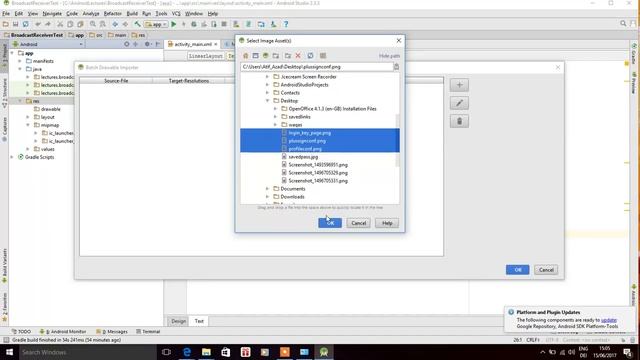Click Cancel in Select Image Asset dialog
Image resolution: width=640 pixels, height=360 pixels.
pyautogui.click(x=358, y=223)
